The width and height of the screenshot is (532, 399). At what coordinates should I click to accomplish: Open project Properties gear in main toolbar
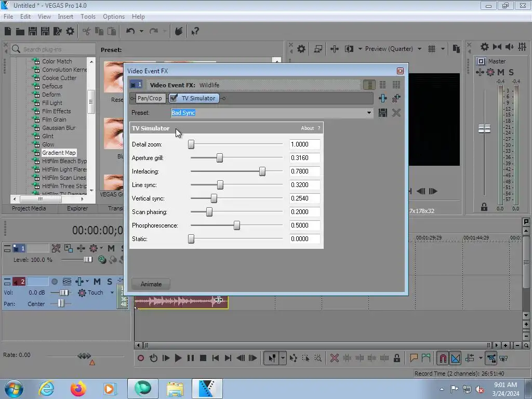(70, 31)
